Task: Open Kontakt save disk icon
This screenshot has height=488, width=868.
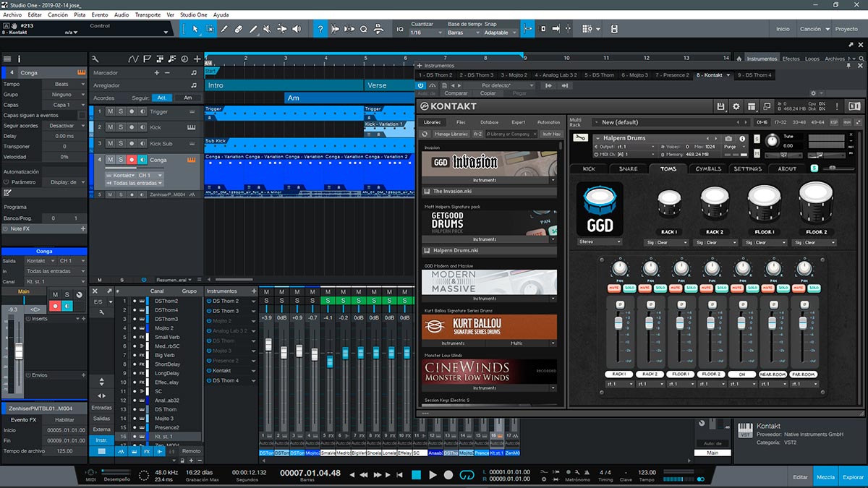Action: (720, 106)
